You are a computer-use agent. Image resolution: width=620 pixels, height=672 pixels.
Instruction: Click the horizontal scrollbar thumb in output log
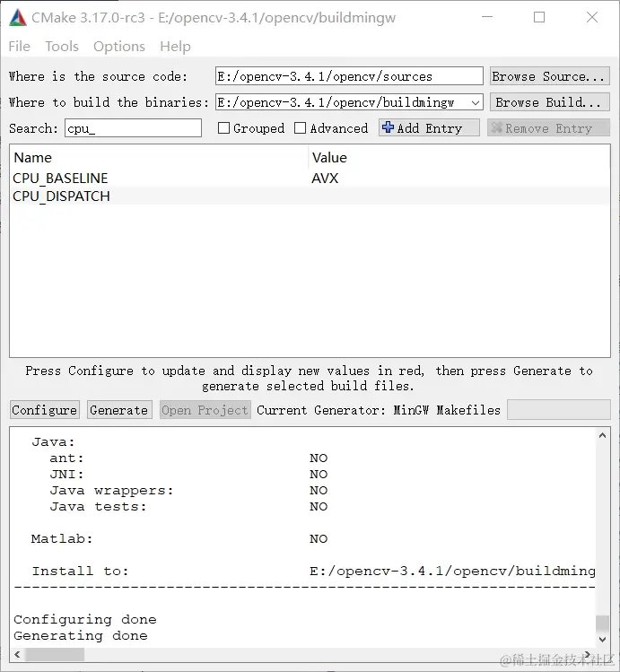click(x=55, y=654)
